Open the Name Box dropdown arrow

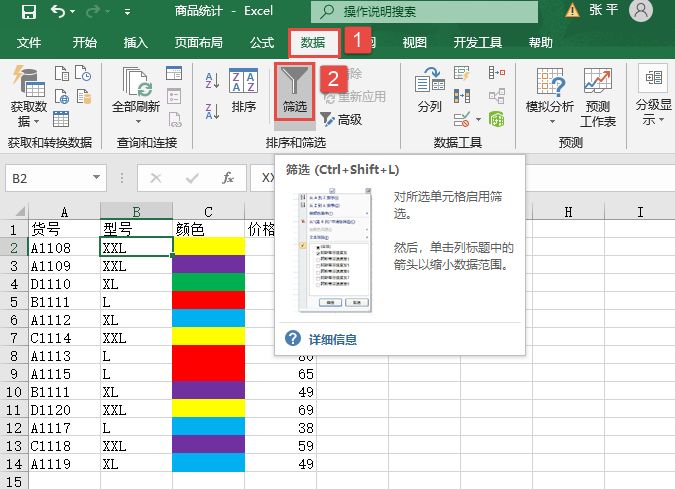click(97, 177)
